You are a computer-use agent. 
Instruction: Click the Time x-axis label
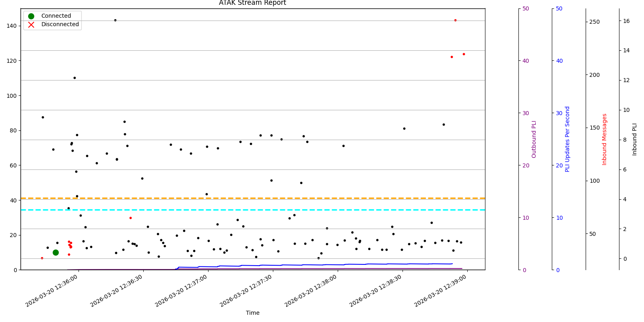tap(252, 313)
